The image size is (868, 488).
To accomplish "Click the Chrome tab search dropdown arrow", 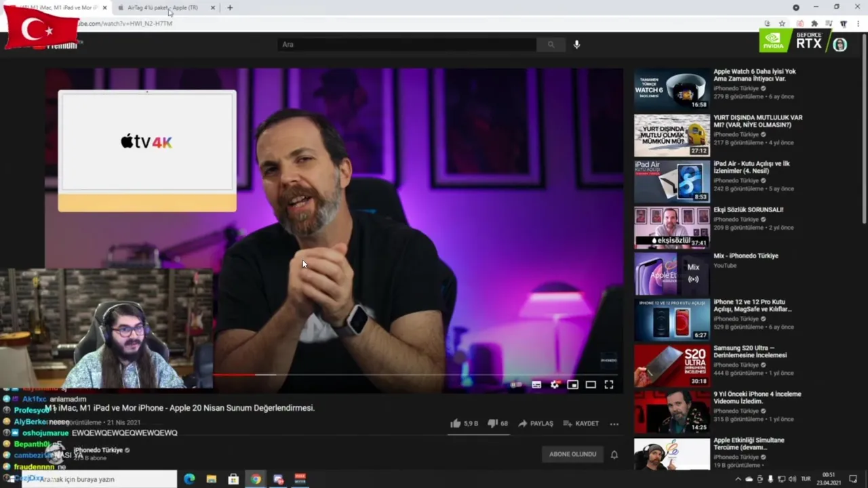I will click(x=796, y=7).
